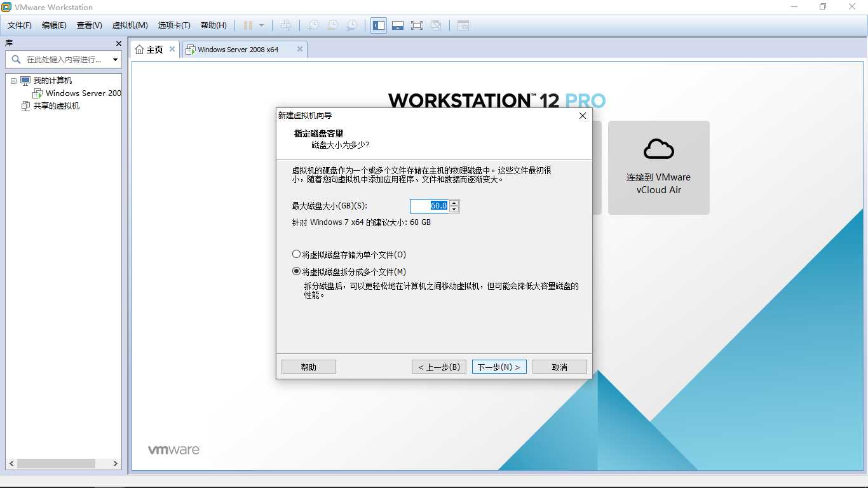Viewport: 868px width, 488px height.
Task: Click the home icon on 主页 tab
Action: tap(139, 50)
